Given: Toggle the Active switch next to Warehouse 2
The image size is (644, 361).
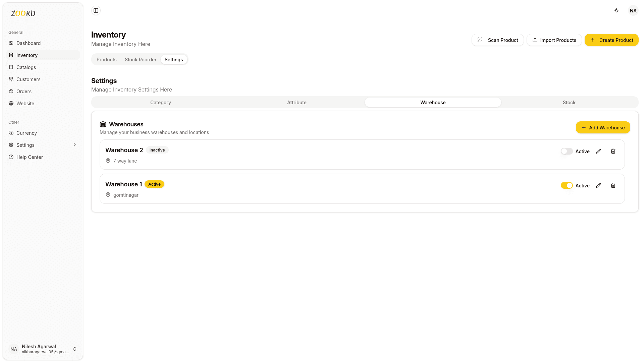Looking at the screenshot, I should (567, 151).
